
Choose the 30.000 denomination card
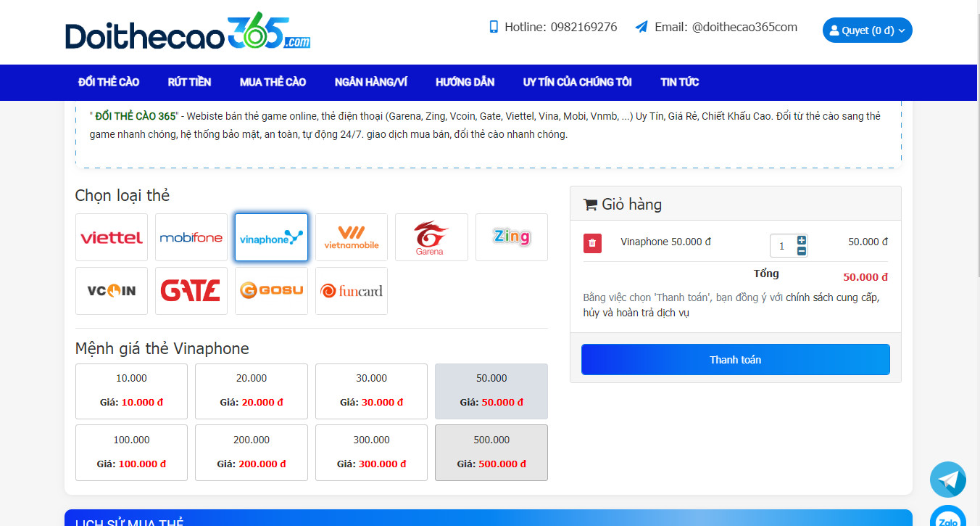(371, 391)
